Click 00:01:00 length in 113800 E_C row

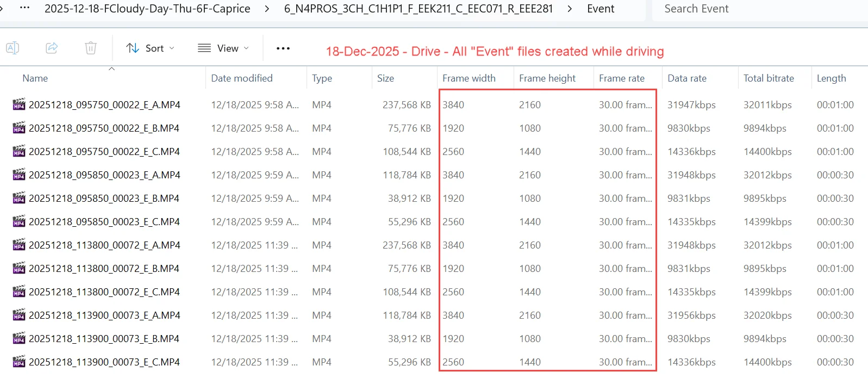coord(835,292)
